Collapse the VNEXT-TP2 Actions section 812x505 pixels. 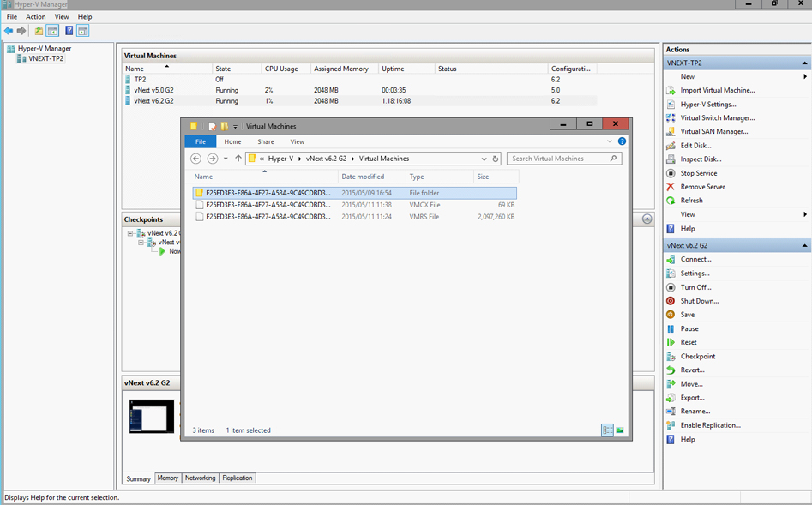(805, 63)
